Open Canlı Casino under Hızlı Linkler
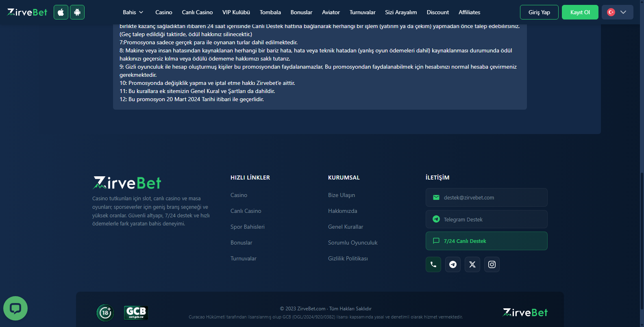Screen dimensions: 644x327 click(x=246, y=211)
